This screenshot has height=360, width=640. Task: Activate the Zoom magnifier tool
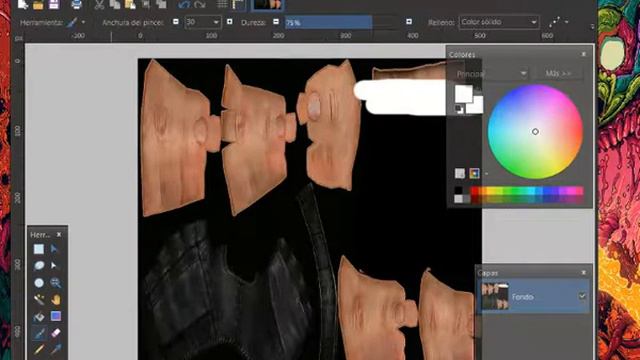pyautogui.click(x=55, y=282)
